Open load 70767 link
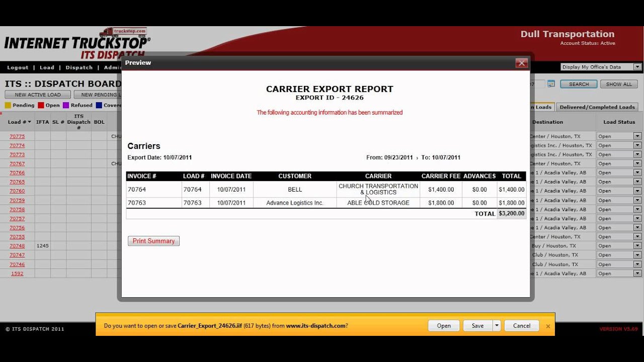644x362 pixels. [x=17, y=163]
